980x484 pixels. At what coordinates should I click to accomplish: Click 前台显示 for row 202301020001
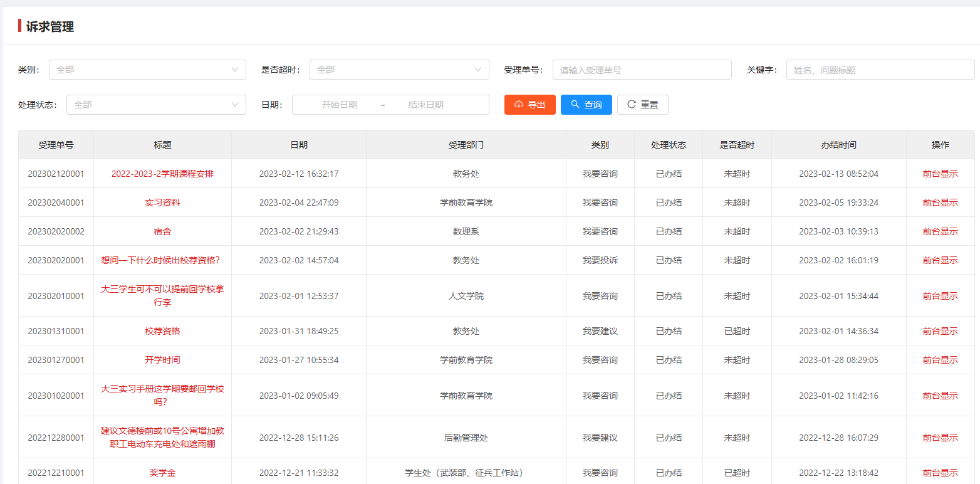(940, 396)
